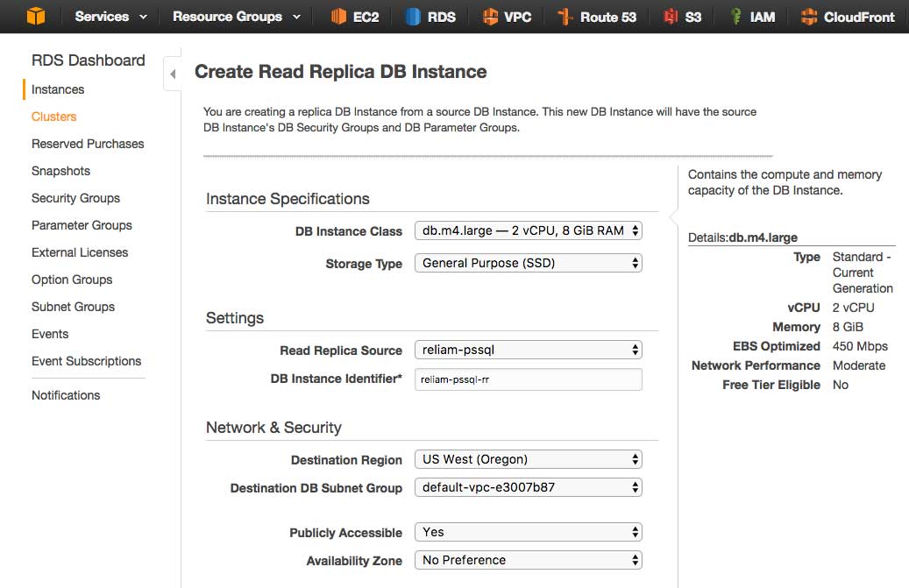Image resolution: width=909 pixels, height=588 pixels.
Task: Open Snapshots in the sidebar
Action: [60, 171]
